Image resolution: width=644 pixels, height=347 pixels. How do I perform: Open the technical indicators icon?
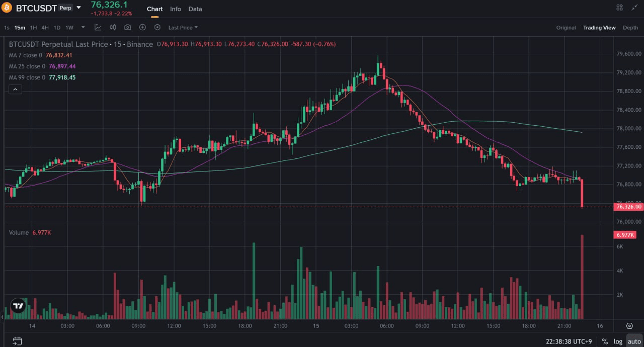click(x=98, y=28)
